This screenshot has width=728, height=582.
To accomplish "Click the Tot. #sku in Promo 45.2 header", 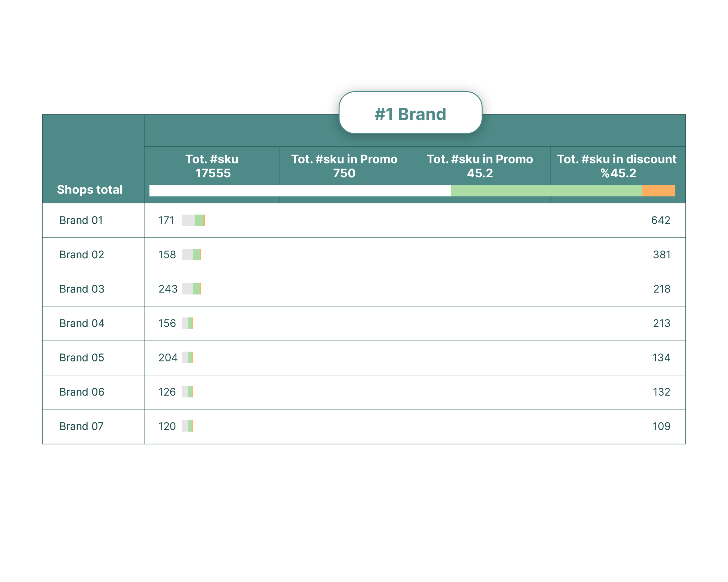I will coord(480,166).
